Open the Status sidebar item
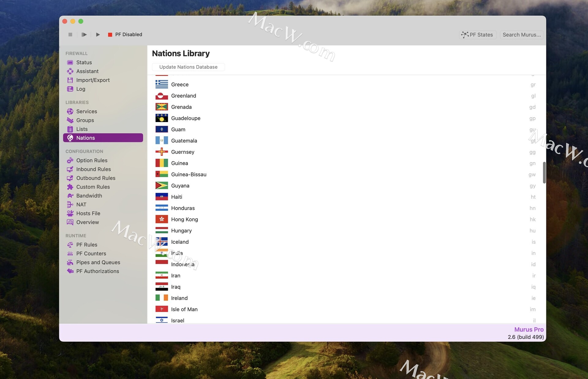 click(x=84, y=62)
